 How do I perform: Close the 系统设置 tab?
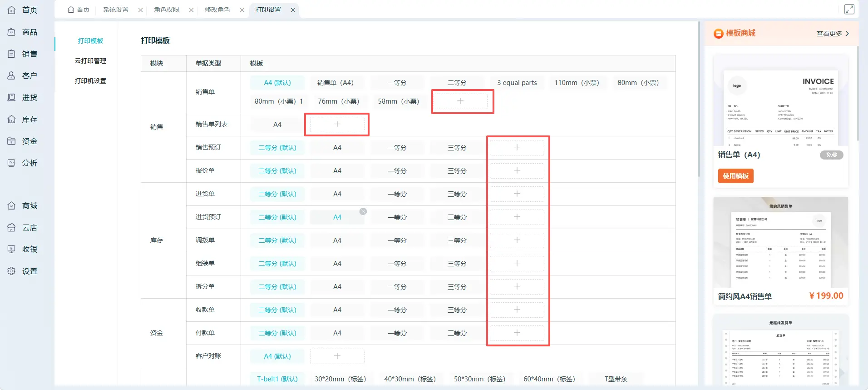point(141,10)
